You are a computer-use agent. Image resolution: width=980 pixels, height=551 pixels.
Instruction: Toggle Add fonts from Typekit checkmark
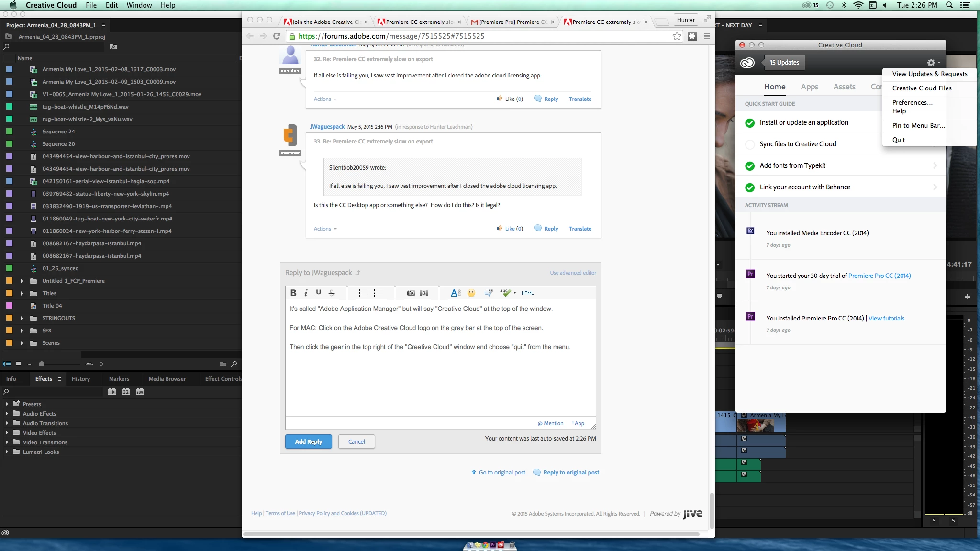[x=750, y=166]
